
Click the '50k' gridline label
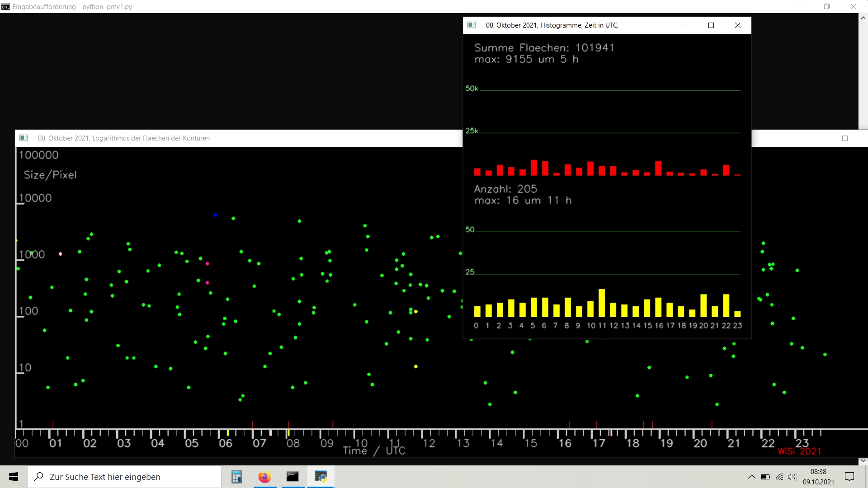tap(472, 89)
